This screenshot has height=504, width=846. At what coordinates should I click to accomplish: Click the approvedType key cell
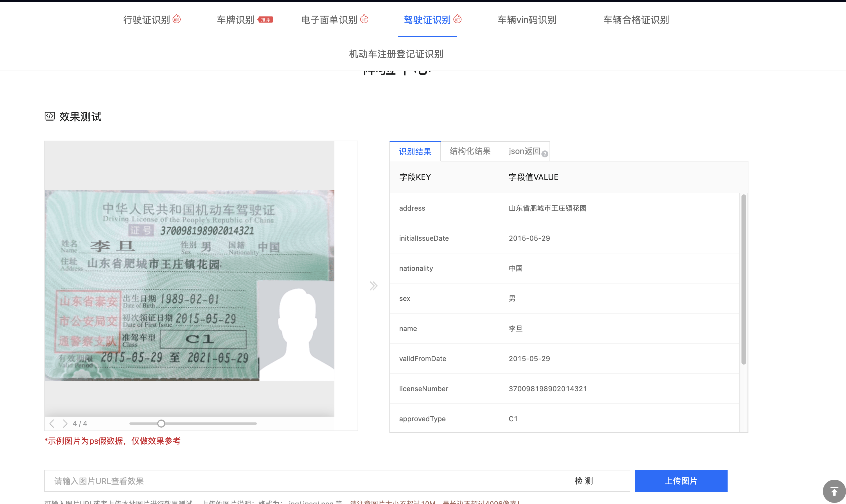coord(422,419)
